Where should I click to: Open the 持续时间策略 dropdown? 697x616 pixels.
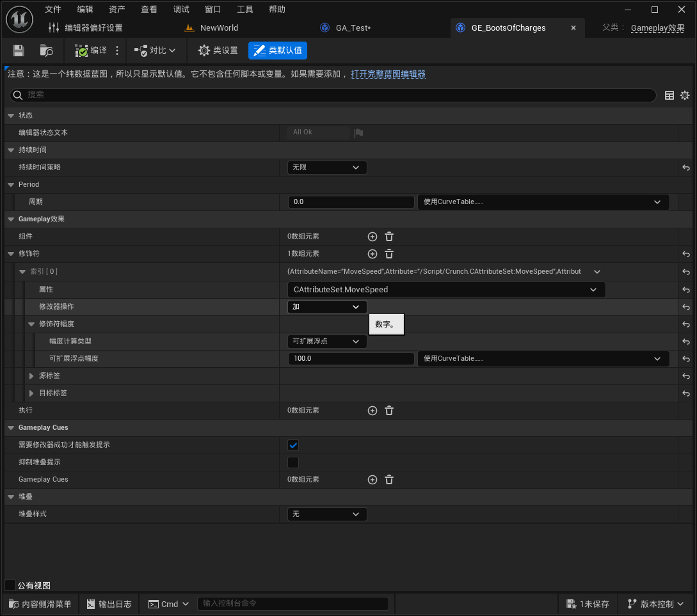pos(326,168)
